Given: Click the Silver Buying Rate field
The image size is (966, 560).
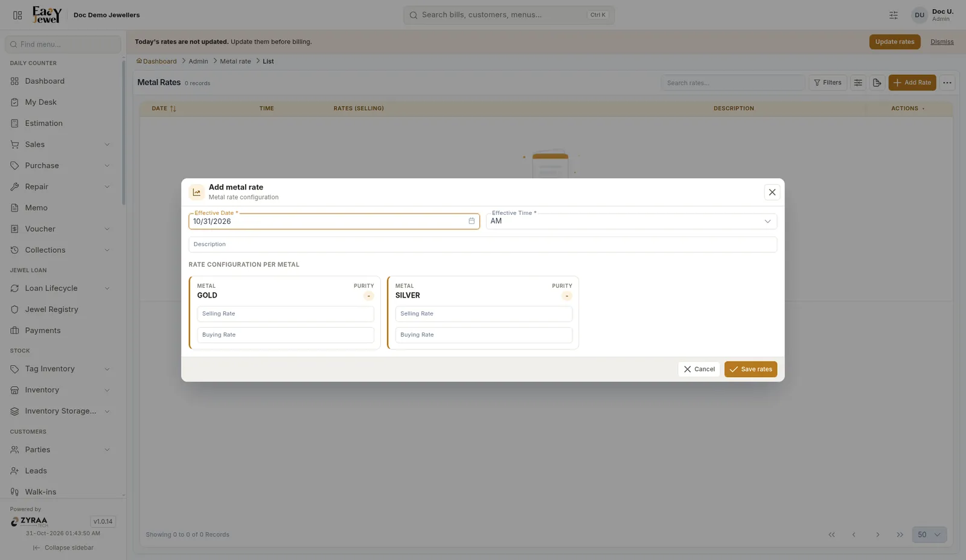Looking at the screenshot, I should click(x=484, y=335).
